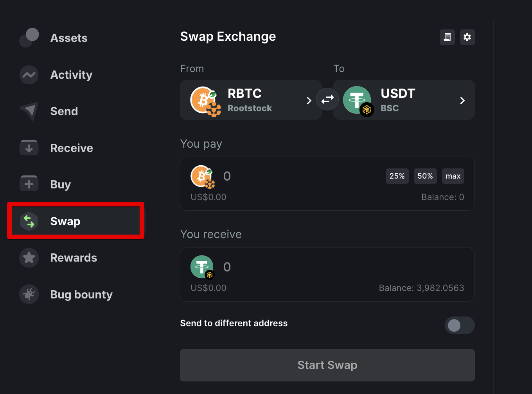Screen dimensions: 532x394
Task: Click the Bug bounty bug icon
Action: pyautogui.click(x=29, y=294)
